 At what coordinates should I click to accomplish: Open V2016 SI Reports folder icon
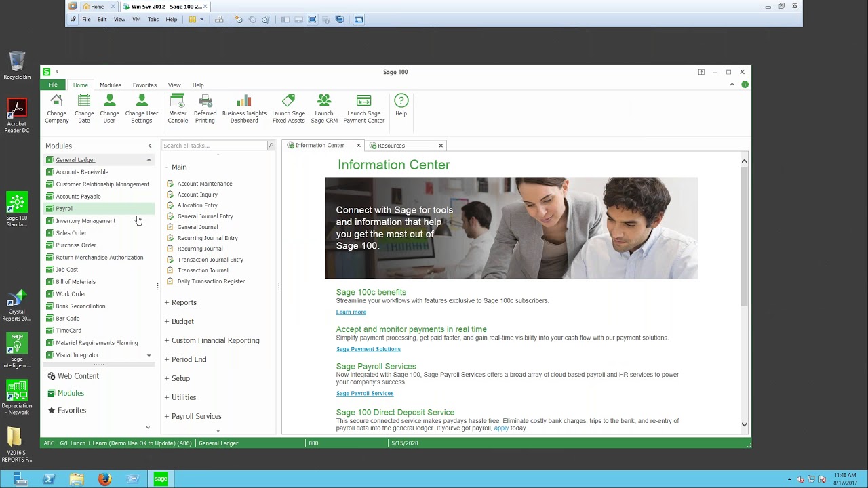(15, 445)
